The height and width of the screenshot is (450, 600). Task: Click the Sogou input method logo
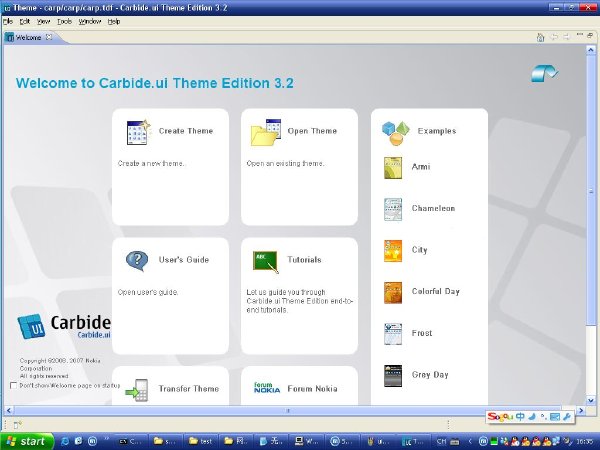[x=499, y=417]
